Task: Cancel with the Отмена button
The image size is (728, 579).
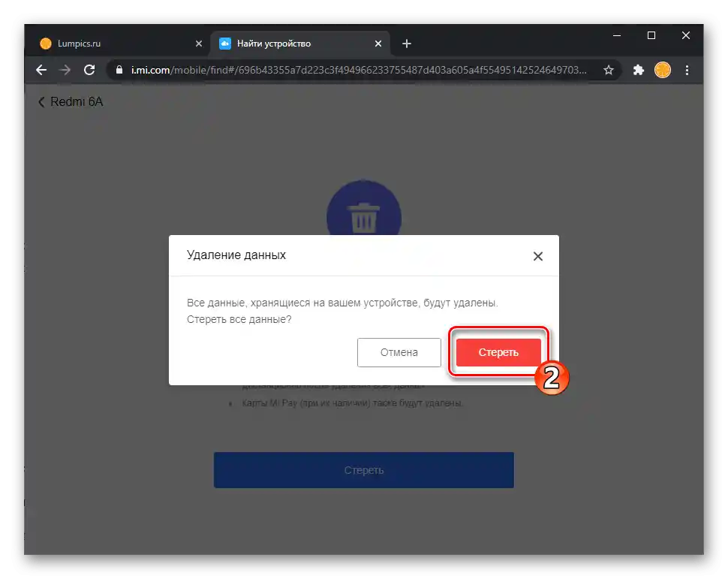Action: [x=399, y=352]
